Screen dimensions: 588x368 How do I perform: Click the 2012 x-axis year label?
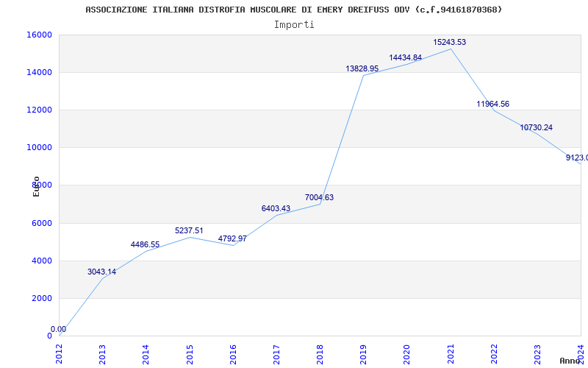[x=59, y=354]
